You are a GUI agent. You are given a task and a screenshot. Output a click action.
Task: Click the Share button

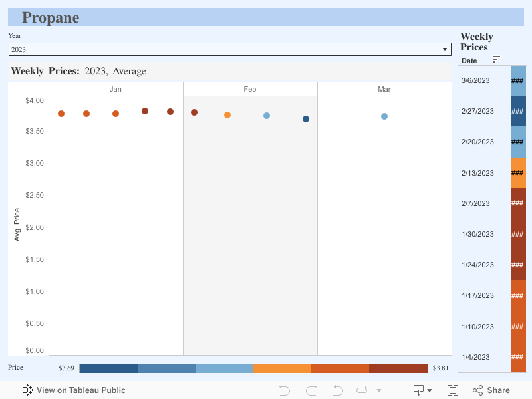coord(491,390)
